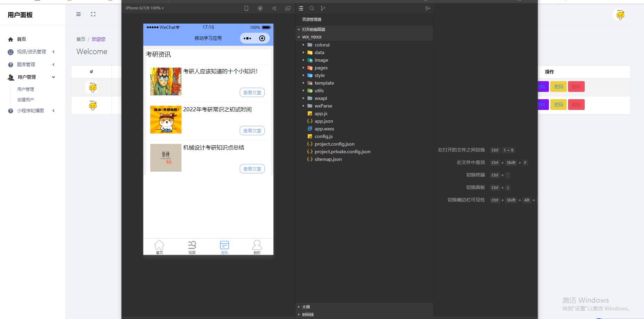Click red 删除 button in first user row
Viewport: 644px width, 319px height.
pos(576,87)
